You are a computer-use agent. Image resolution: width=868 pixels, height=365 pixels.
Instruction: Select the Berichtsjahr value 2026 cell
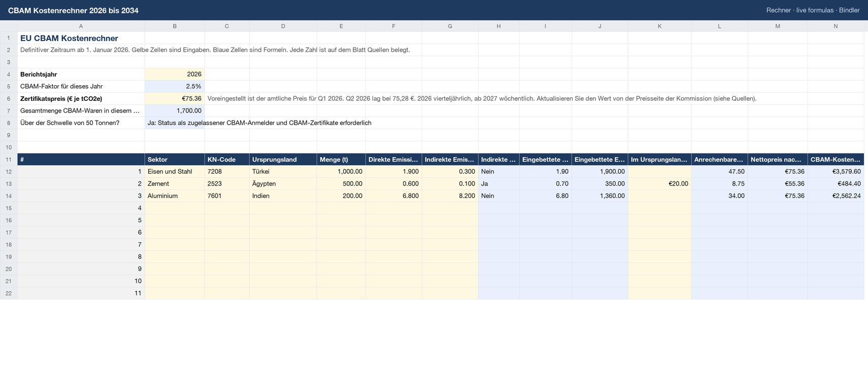pos(175,74)
